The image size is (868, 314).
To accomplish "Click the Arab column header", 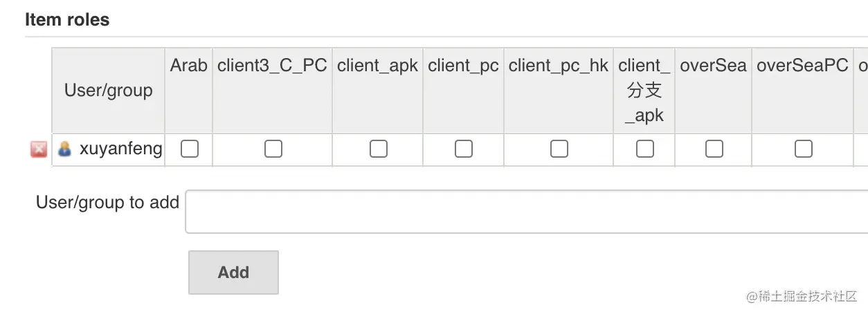I will (189, 66).
